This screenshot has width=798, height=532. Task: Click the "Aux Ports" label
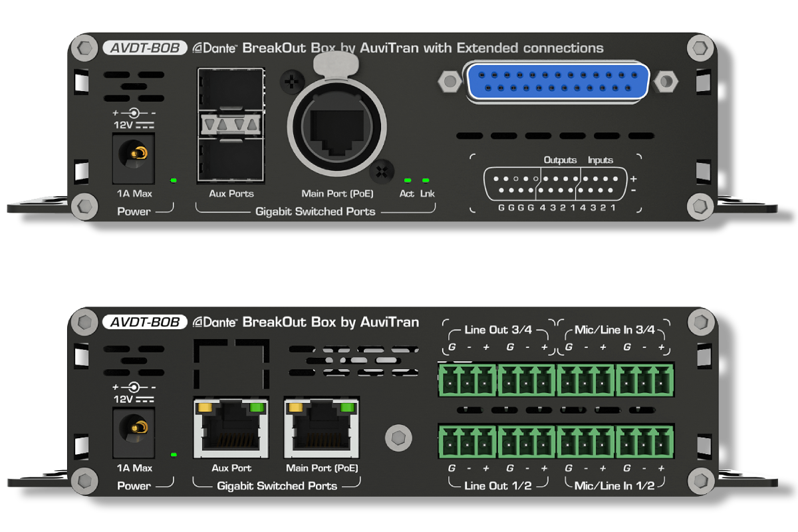231,194
